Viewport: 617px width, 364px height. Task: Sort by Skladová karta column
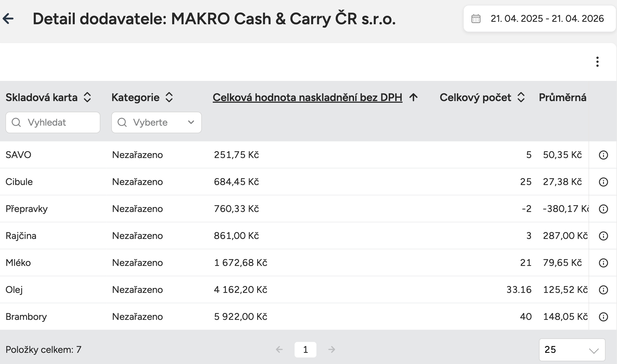click(87, 97)
